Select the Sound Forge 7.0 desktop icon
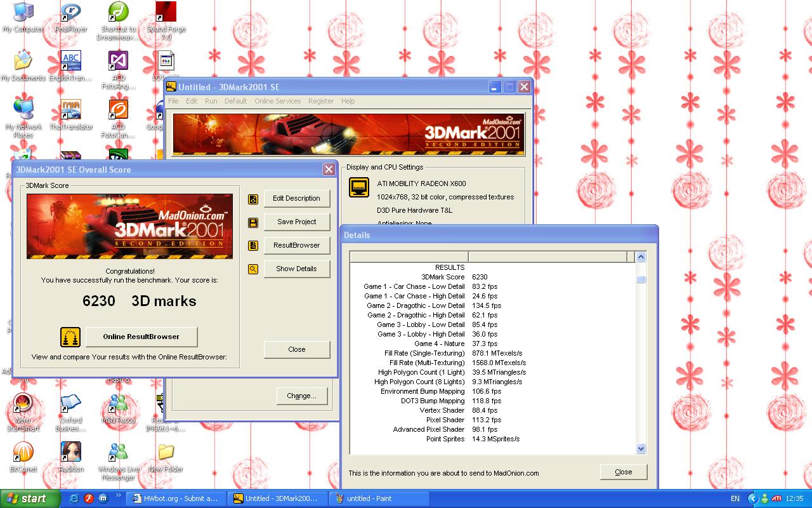The image size is (812, 508). 166,21
